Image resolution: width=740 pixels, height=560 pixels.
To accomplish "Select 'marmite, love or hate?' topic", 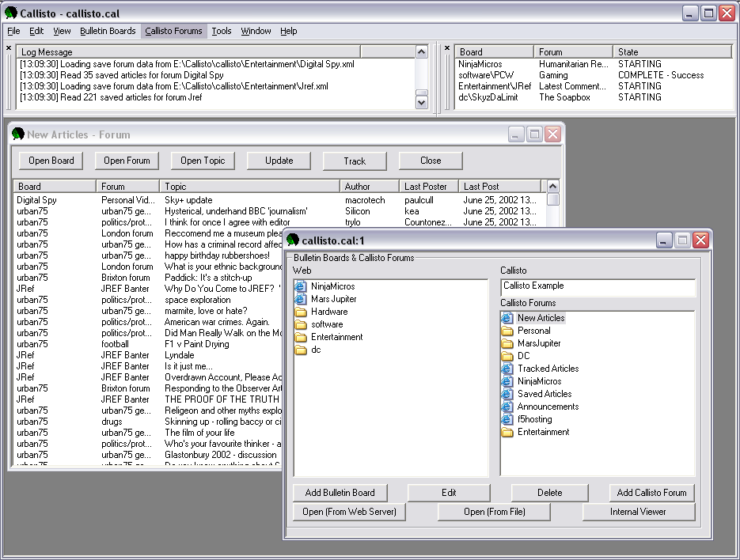I will click(x=206, y=311).
